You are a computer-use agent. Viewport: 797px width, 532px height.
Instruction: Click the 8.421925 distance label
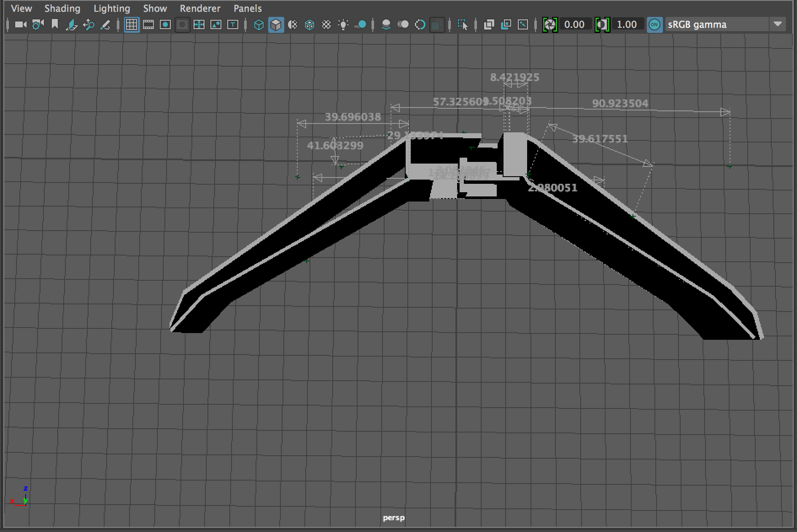coord(514,77)
